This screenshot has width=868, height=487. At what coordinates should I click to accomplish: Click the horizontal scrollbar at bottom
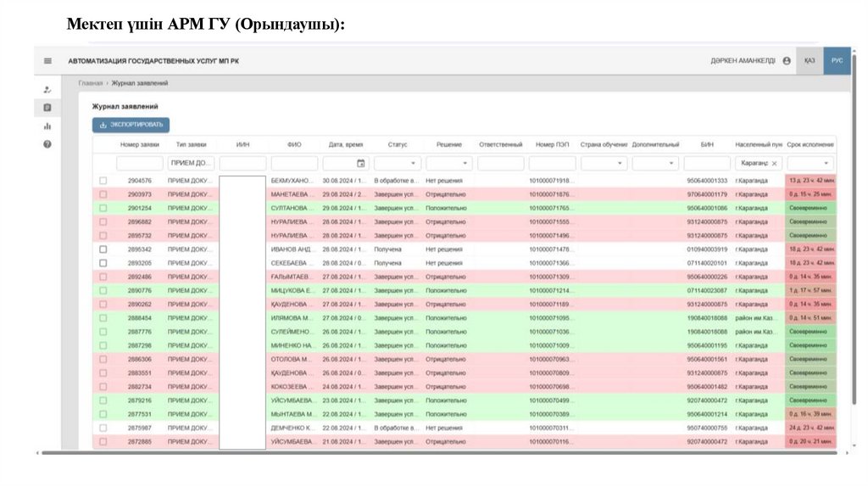pos(439,453)
